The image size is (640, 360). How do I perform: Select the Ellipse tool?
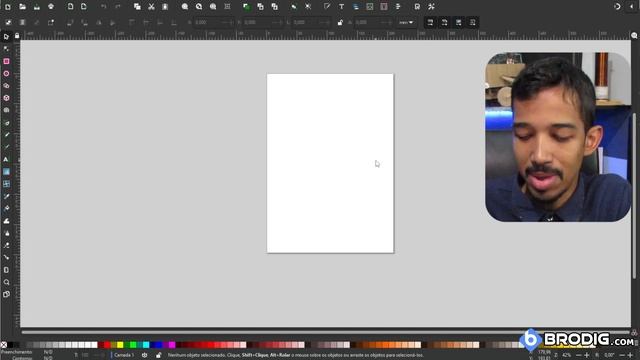6,73
